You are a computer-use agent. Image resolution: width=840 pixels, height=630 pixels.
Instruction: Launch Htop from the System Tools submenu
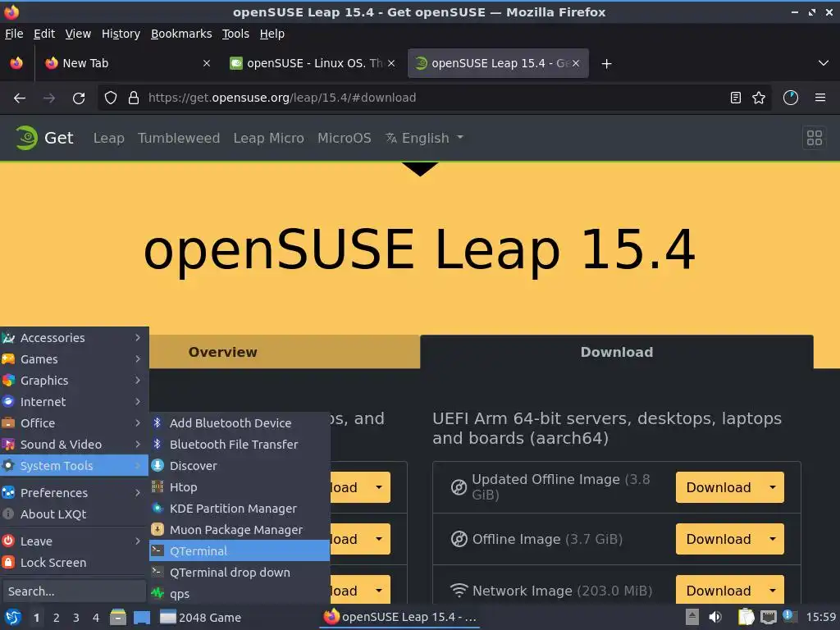pos(240,487)
